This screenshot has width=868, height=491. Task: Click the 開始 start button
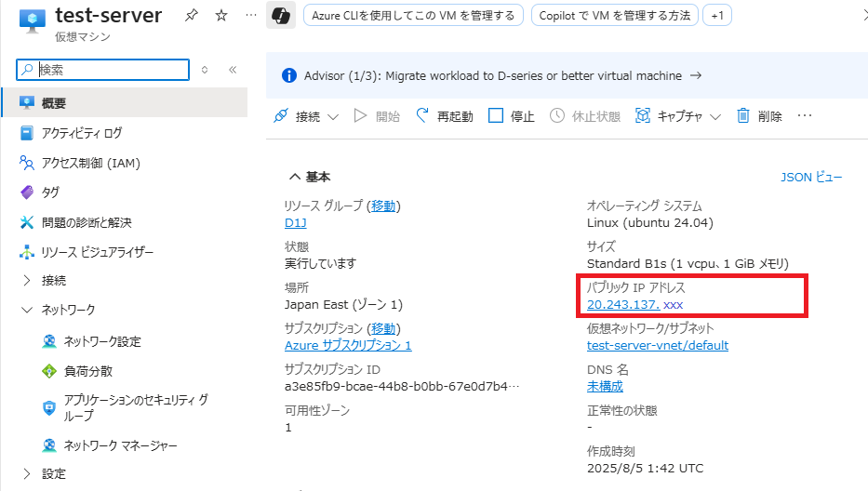[x=377, y=116]
